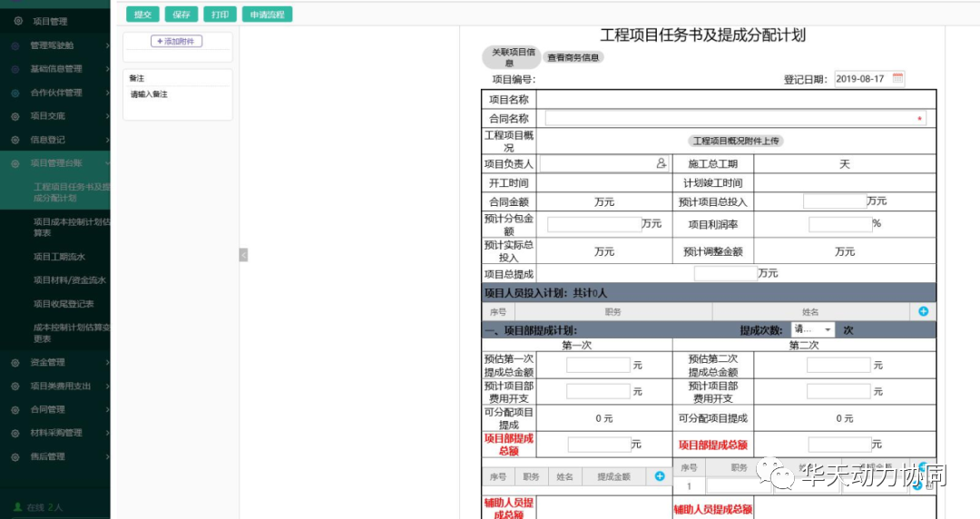Collapse the side panel using the arrow handle
This screenshot has height=519, width=980.
(x=244, y=255)
